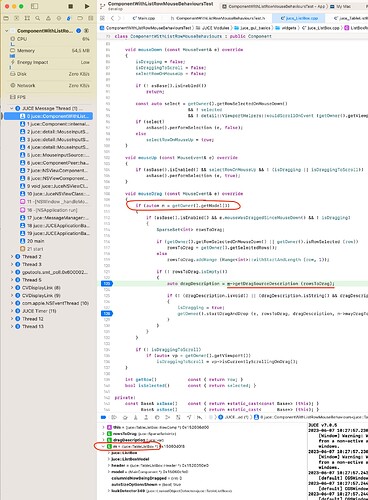Open the Project navigator icon
Viewport: 368px width, 500px height.
tap(6, 18)
